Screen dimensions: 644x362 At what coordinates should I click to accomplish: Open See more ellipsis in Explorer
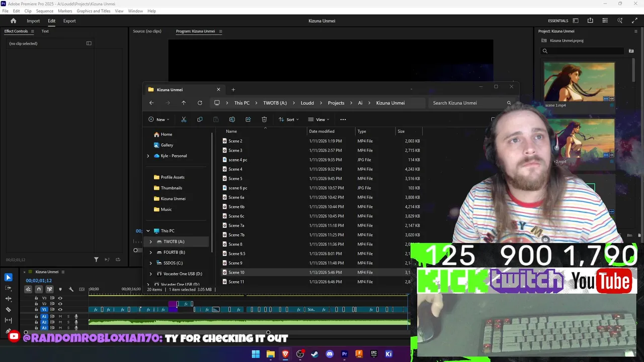point(343,119)
